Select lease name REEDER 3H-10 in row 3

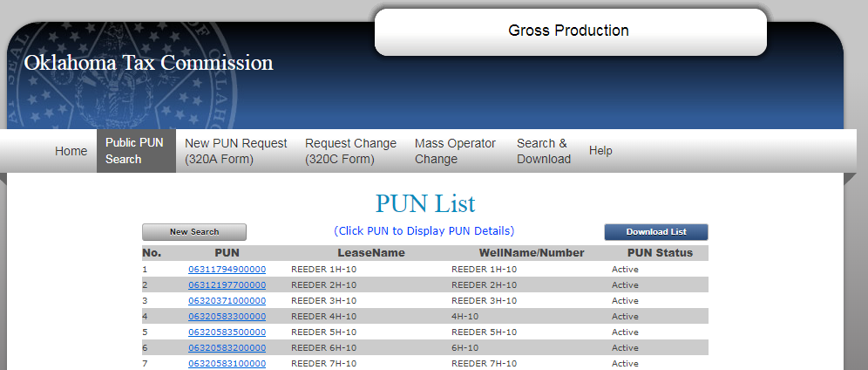(x=324, y=301)
